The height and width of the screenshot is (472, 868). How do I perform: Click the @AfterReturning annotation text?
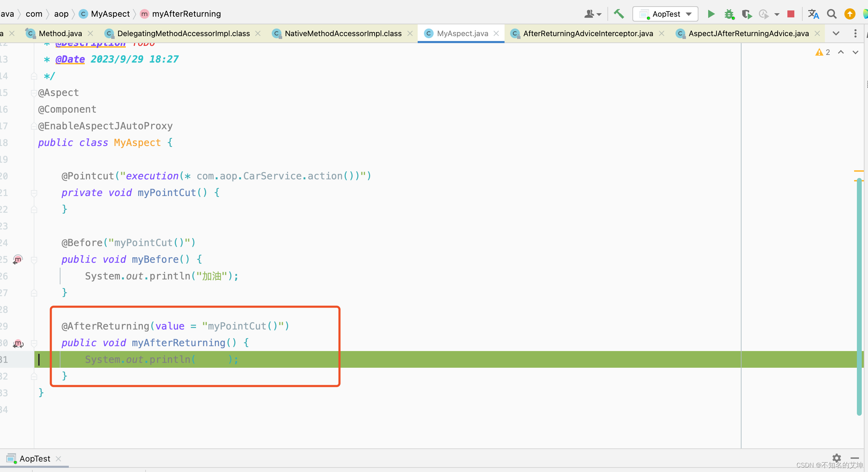(105, 326)
